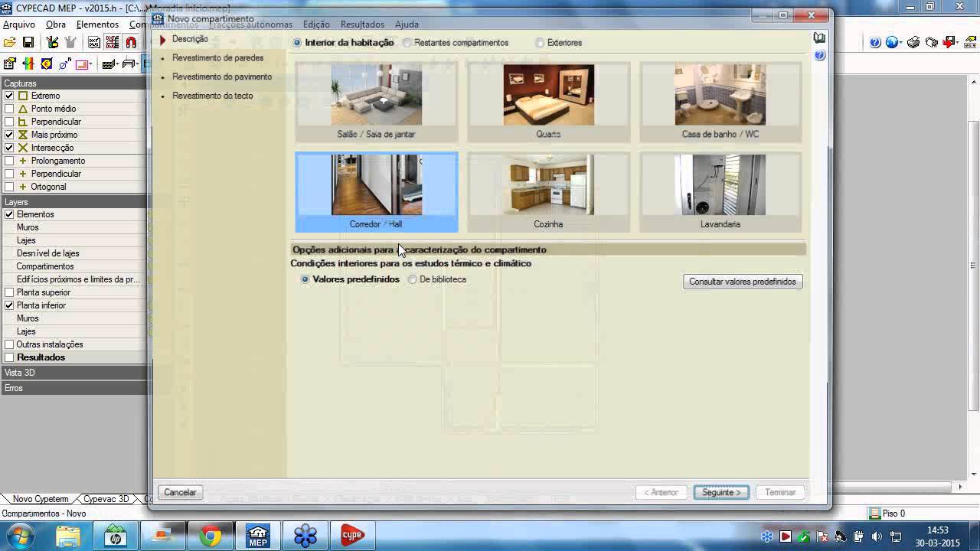Click the globe icon in main toolbar

point(891,42)
